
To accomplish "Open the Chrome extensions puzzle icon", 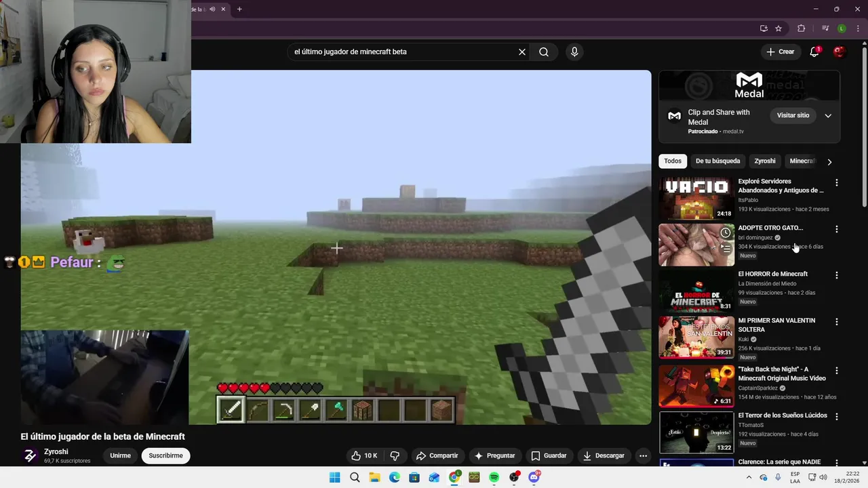I will (802, 28).
